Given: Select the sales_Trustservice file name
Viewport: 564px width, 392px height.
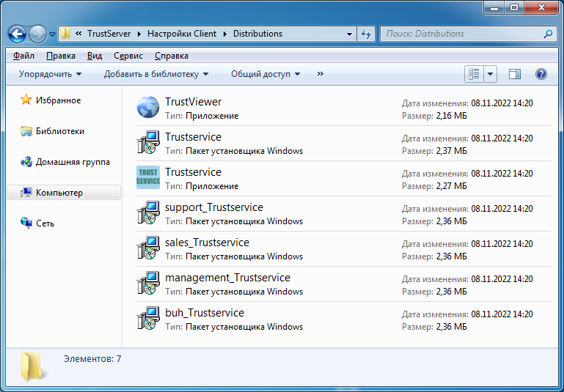Looking at the screenshot, I should click(207, 243).
